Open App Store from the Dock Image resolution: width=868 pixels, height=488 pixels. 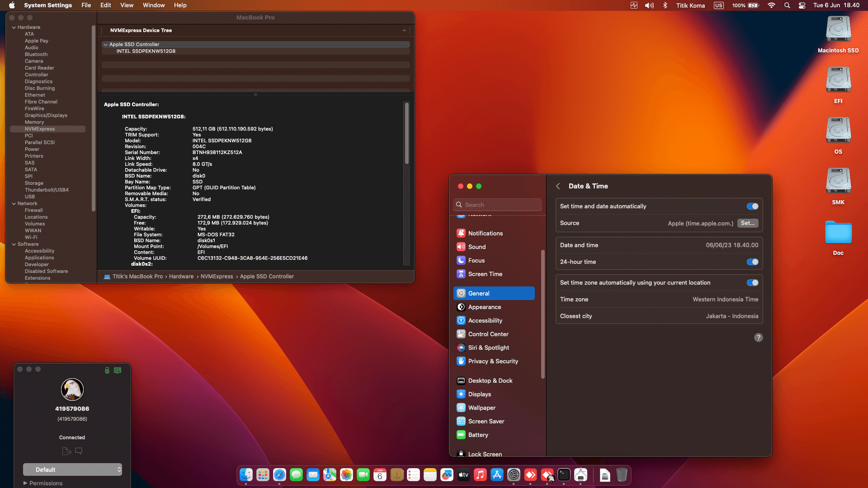coord(497,475)
